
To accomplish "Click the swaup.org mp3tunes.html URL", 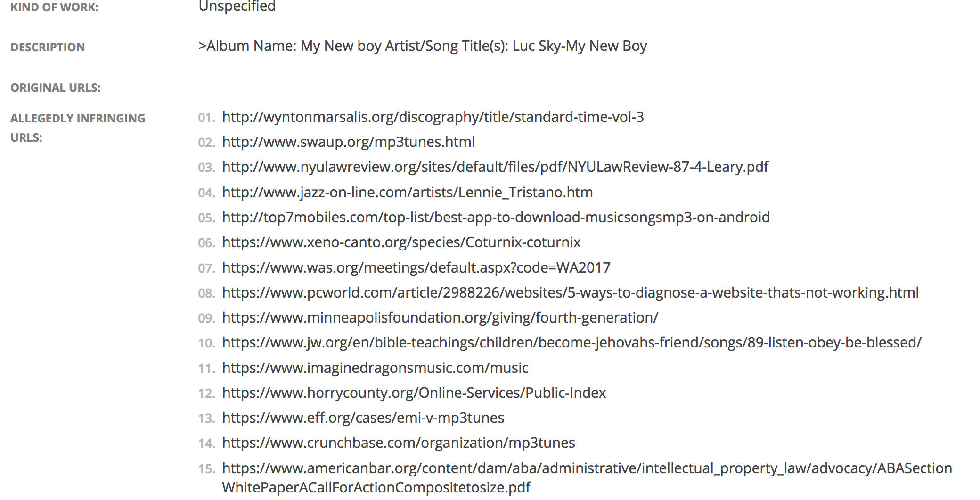I will 349,142.
